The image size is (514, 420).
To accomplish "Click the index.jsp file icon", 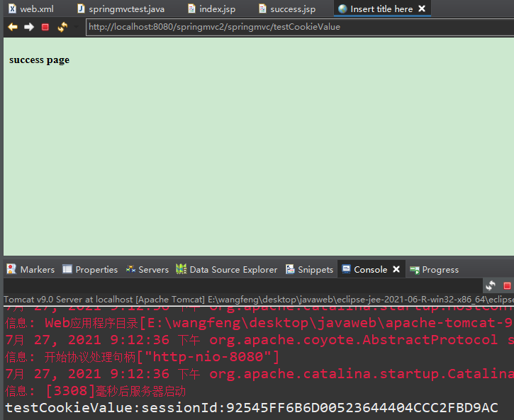I will [x=191, y=8].
